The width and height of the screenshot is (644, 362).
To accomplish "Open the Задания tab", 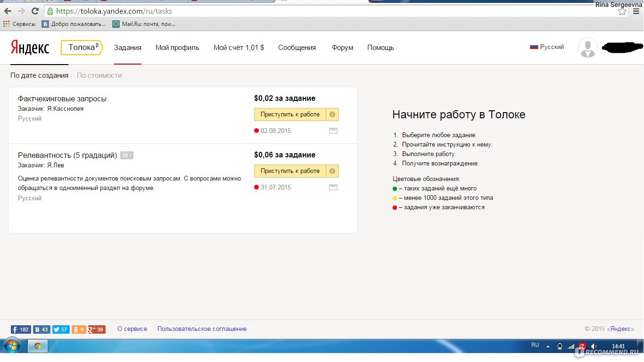I will (128, 48).
